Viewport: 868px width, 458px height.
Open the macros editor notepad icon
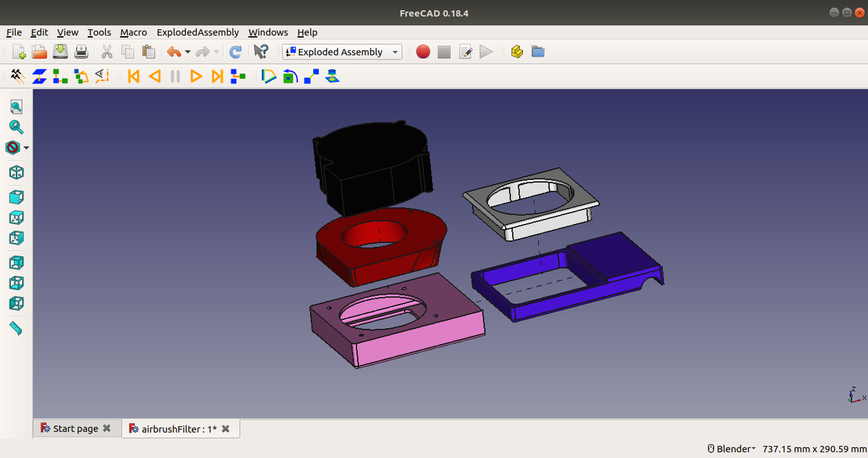[465, 52]
